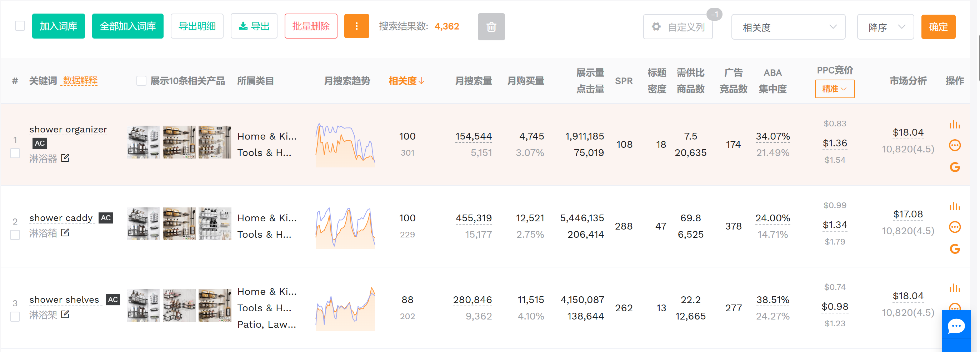
Task: Open comment bubble icon for shower caddy row
Action: click(955, 227)
